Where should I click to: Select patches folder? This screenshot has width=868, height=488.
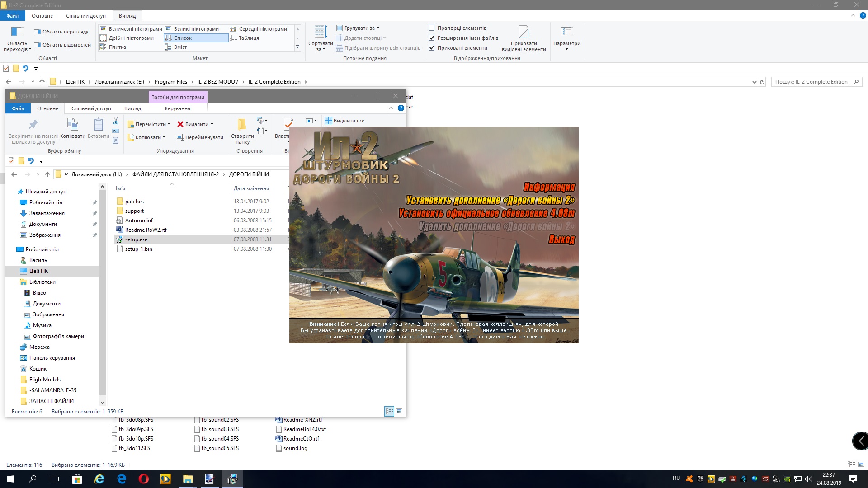(134, 202)
